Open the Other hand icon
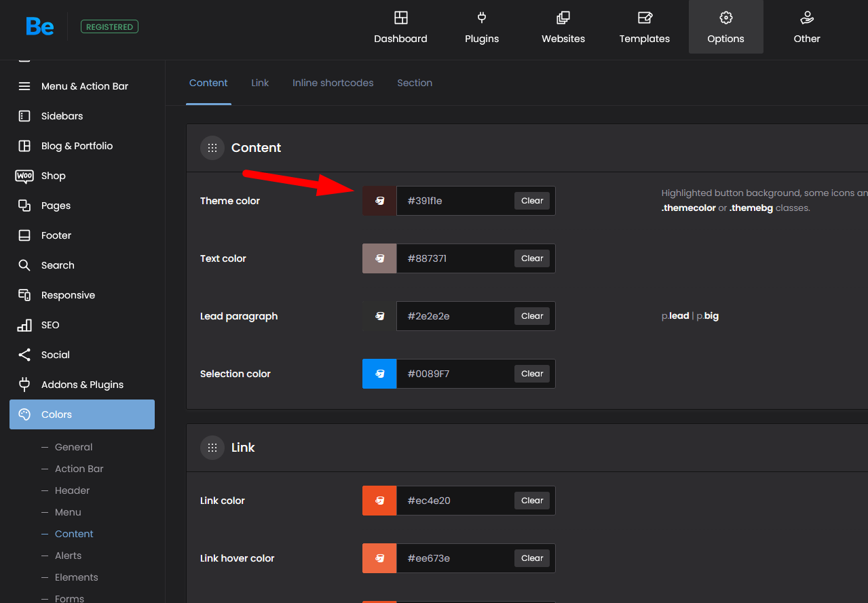Image resolution: width=868 pixels, height=603 pixels. [807, 18]
